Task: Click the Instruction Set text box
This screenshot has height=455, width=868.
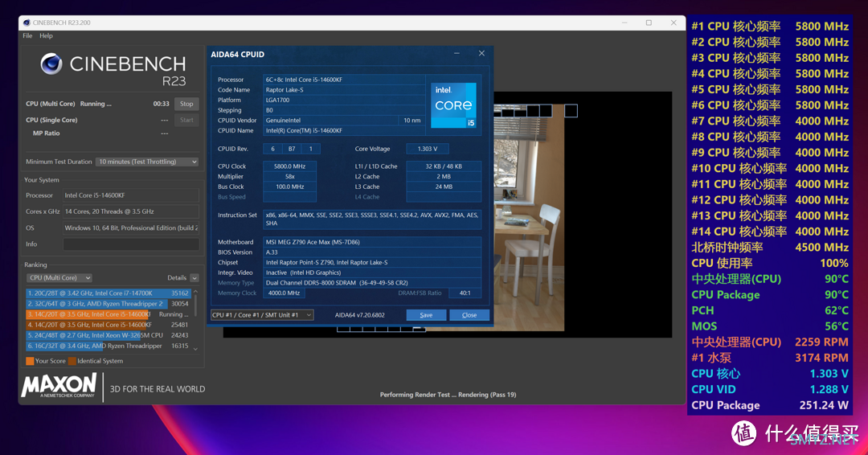Action: coord(372,219)
